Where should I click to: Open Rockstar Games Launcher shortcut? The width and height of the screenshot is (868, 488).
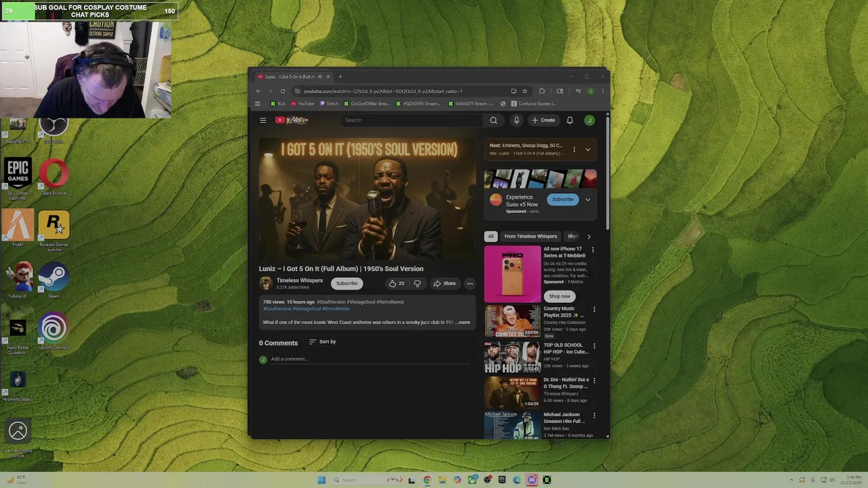(54, 231)
